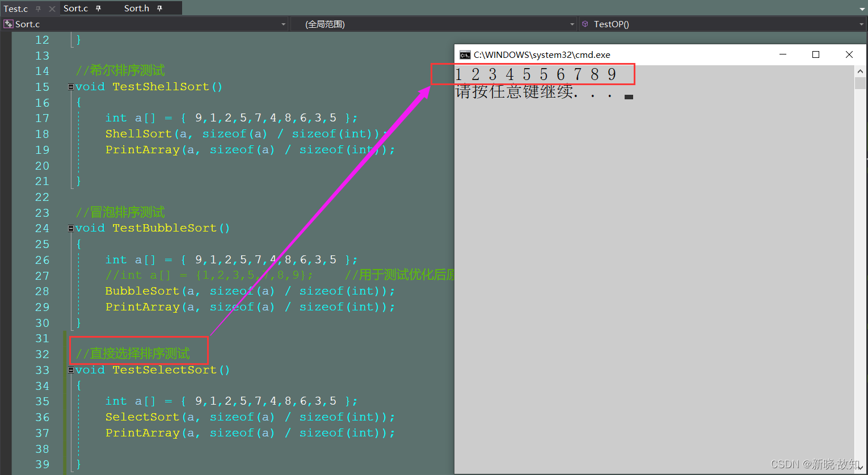Click the cmd window scrollbar up arrow
This screenshot has height=475, width=868.
pos(861,71)
